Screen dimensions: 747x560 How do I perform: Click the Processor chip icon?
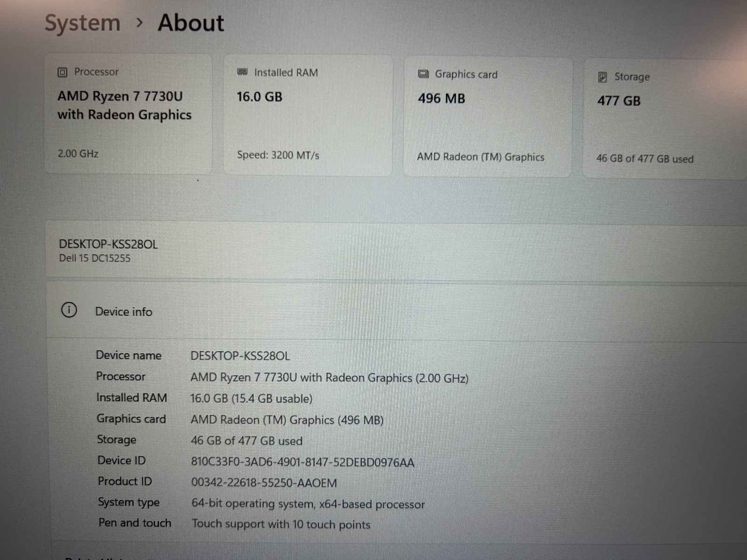62,72
